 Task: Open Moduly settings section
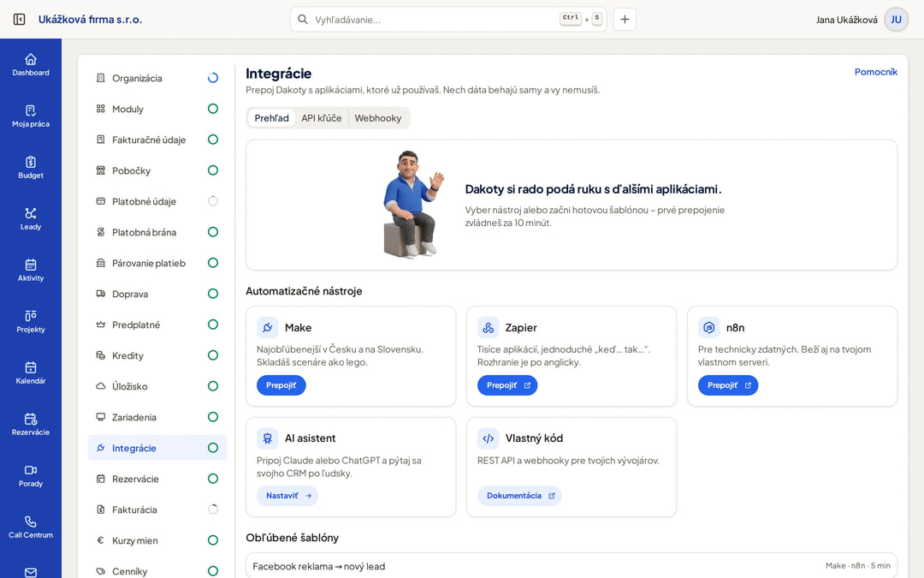click(x=157, y=109)
